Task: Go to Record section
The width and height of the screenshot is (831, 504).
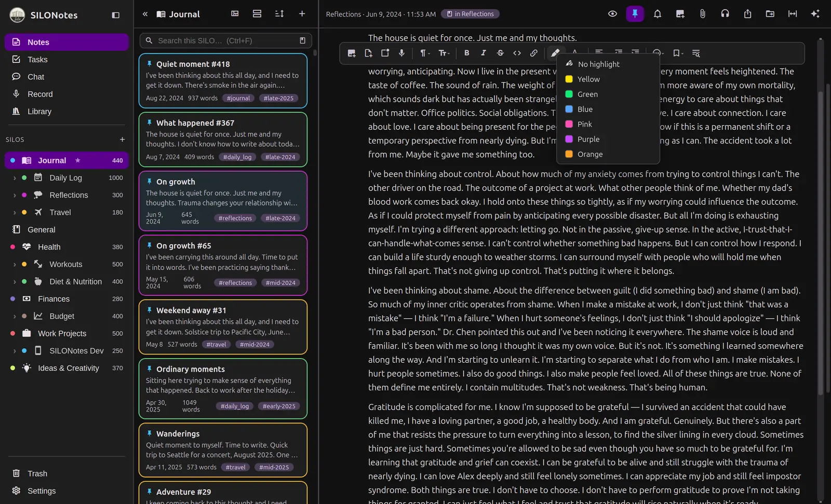Action: (66, 94)
